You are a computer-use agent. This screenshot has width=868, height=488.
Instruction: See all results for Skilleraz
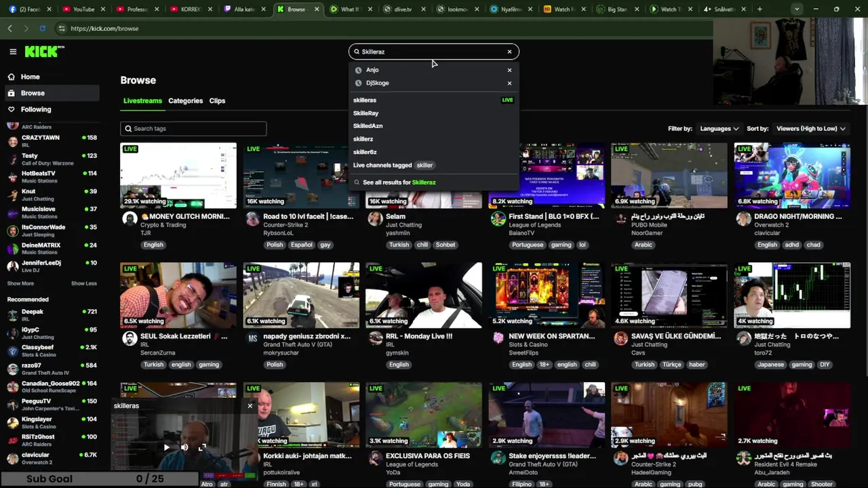(399, 182)
